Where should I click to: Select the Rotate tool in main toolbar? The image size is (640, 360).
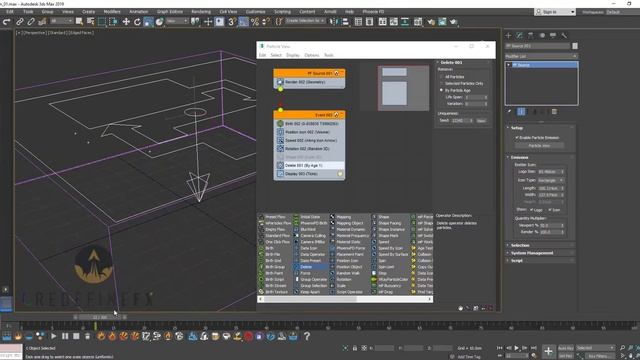pyautogui.click(x=137, y=22)
